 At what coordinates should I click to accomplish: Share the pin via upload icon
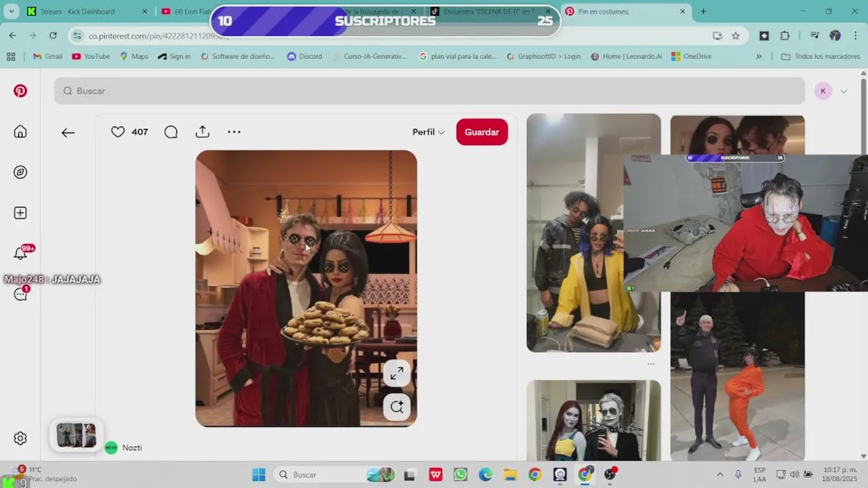[202, 132]
